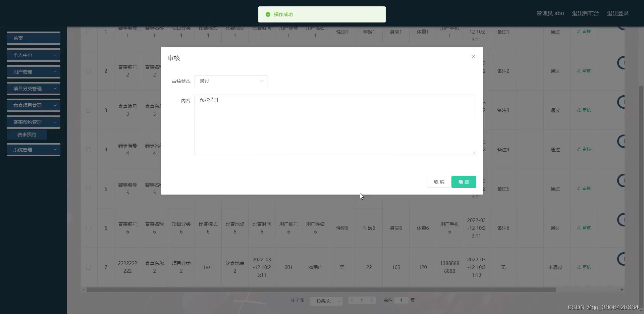Click the left arrow of horizontal scrollbar

click(x=84, y=290)
